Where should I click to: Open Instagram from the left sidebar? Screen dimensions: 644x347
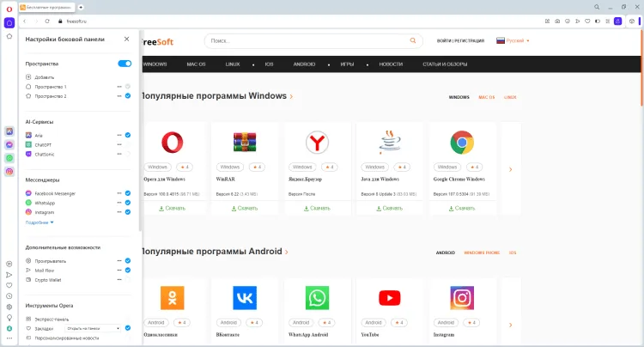pos(9,172)
